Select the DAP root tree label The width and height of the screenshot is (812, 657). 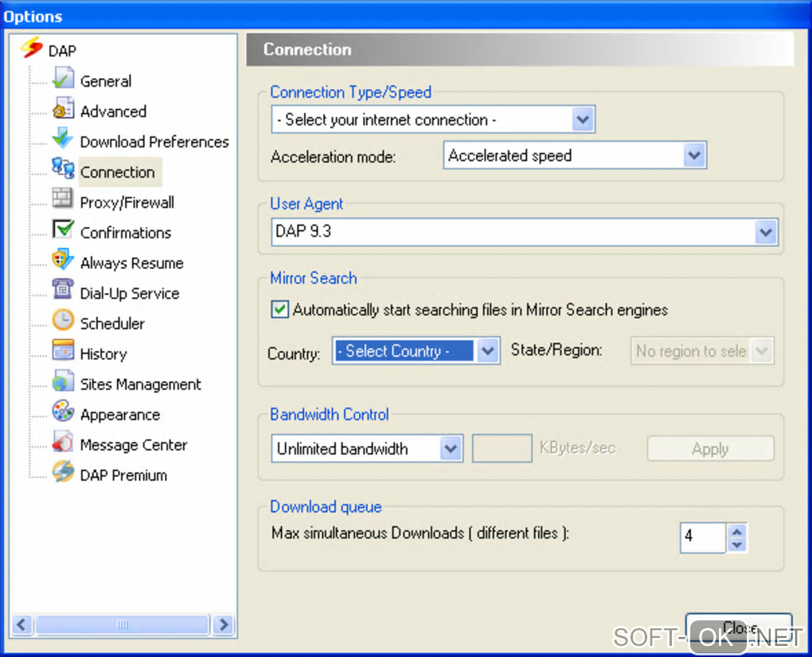62,51
